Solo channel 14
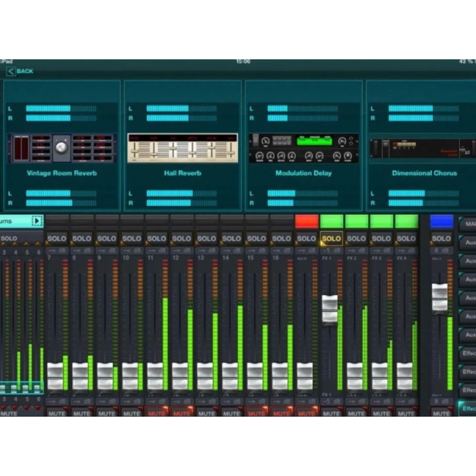 [232, 239]
